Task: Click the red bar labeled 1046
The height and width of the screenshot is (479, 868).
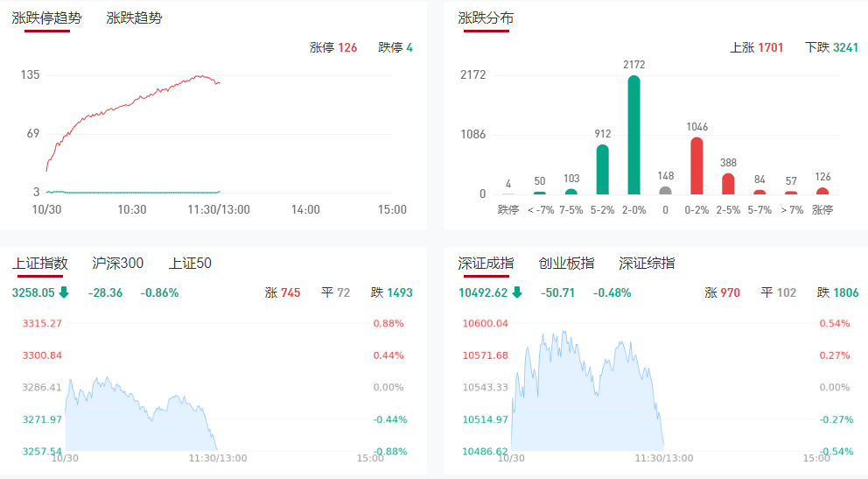Action: click(x=696, y=166)
